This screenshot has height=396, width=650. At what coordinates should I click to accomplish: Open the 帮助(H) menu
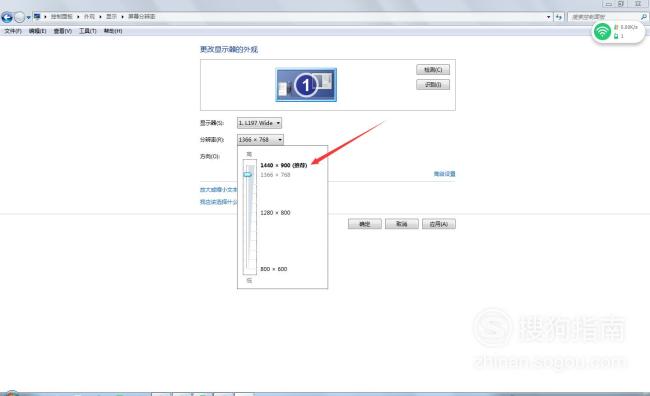coord(113,31)
